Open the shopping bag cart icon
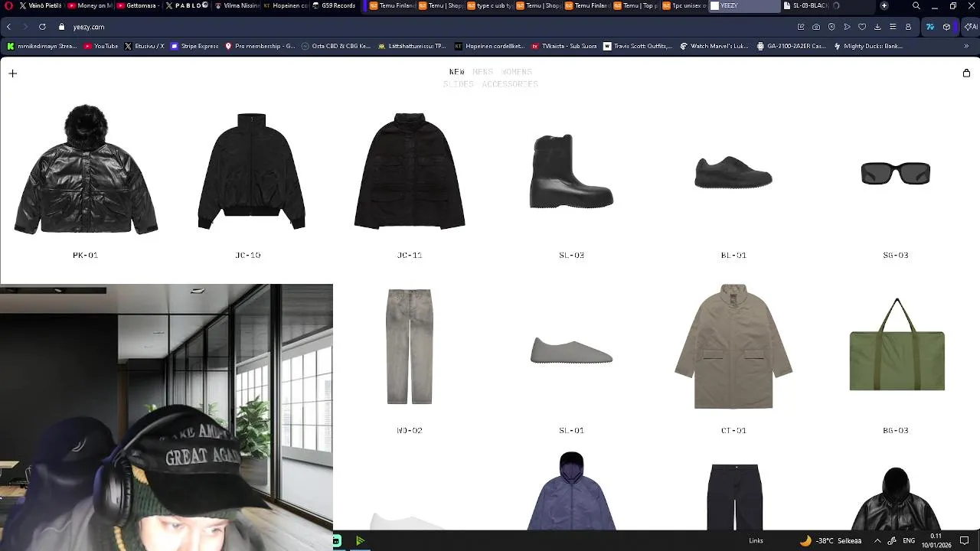This screenshot has width=980, height=551. (966, 73)
